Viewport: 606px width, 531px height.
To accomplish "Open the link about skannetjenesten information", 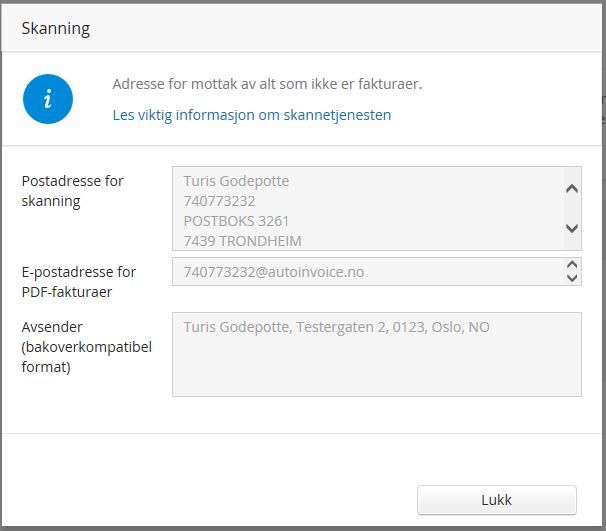I will click(251, 115).
